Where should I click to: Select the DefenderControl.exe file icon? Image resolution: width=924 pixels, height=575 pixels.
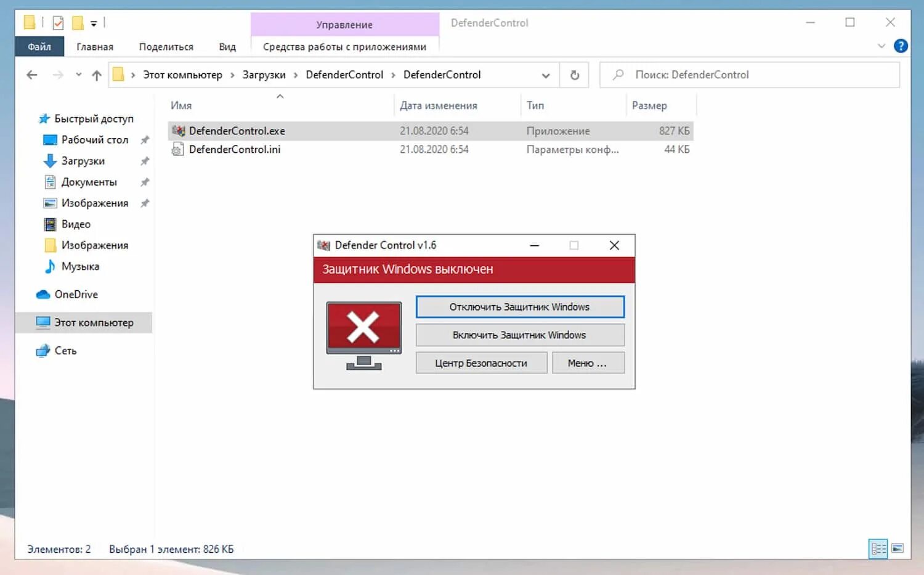click(x=178, y=131)
